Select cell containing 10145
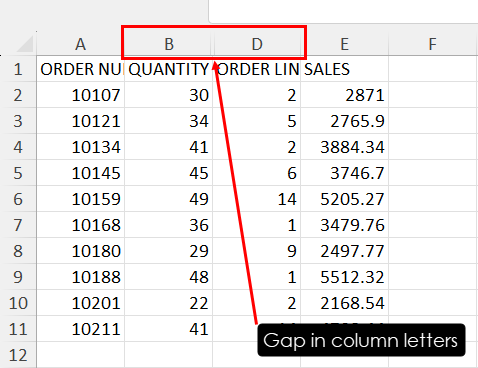This screenshot has width=478, height=368. tap(80, 173)
